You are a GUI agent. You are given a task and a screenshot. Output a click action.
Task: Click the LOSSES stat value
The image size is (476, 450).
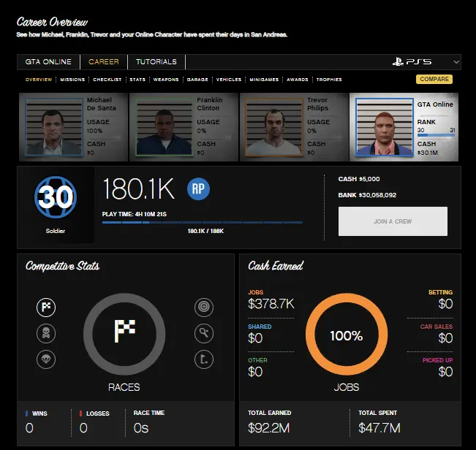pyautogui.click(x=83, y=428)
